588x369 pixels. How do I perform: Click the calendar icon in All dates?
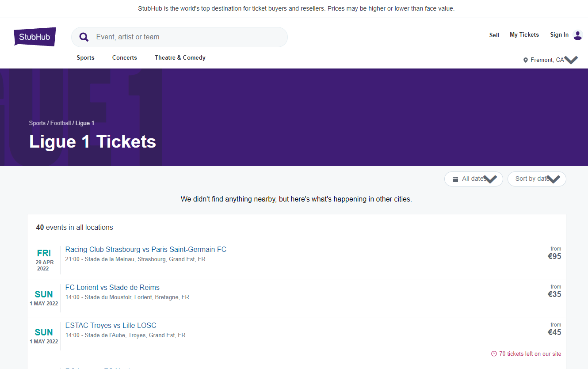(x=455, y=179)
